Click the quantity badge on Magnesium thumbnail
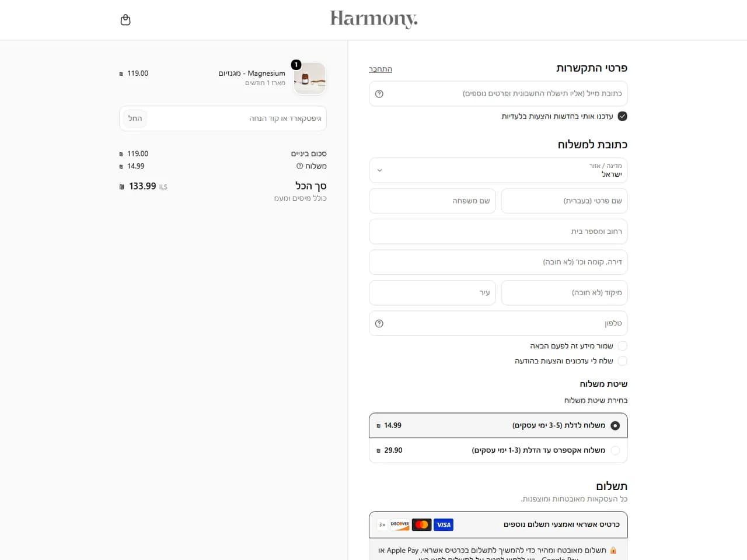Viewport: 747px width, 560px height. 296,65
